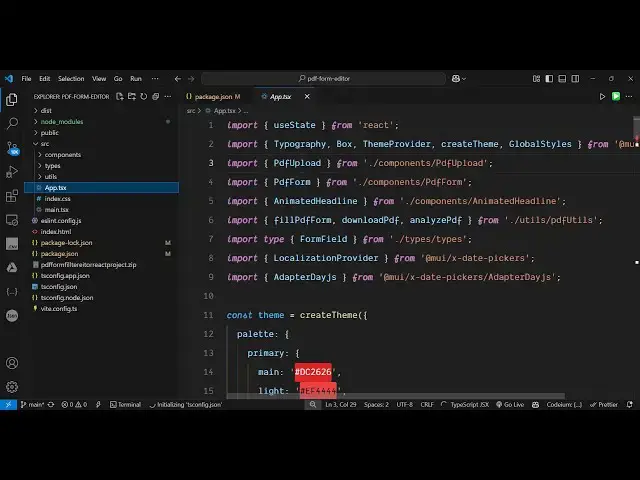Open Terminal from status bar

pyautogui.click(x=125, y=404)
